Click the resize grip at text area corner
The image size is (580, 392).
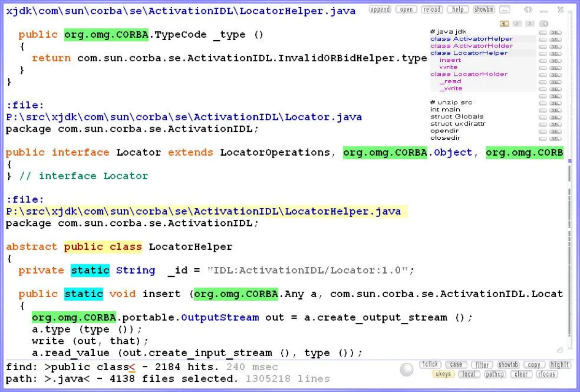560,349
